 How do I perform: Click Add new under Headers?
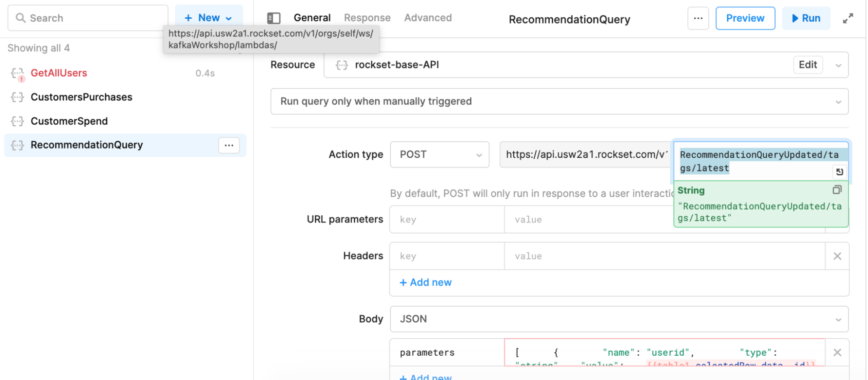point(426,283)
